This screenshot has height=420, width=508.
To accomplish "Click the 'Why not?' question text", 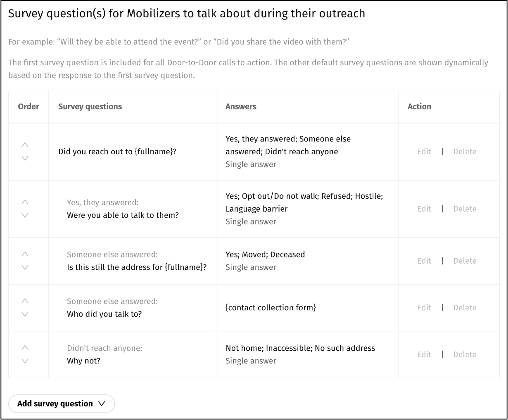I will tap(84, 361).
